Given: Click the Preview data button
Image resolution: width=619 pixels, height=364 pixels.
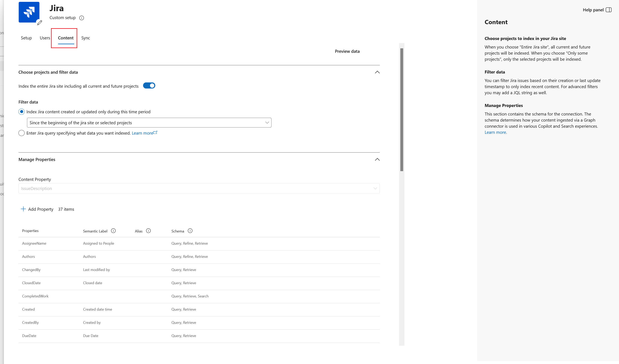Looking at the screenshot, I should tap(347, 51).
